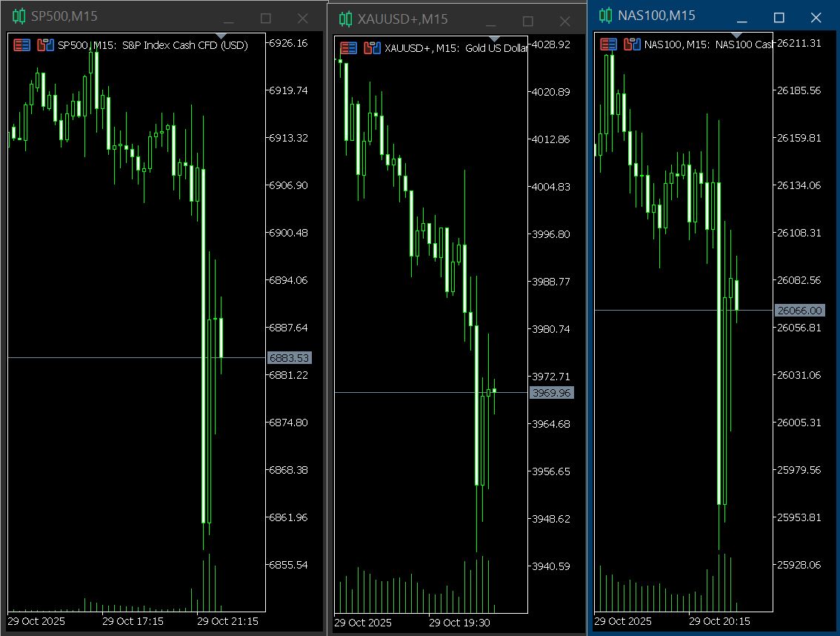This screenshot has height=636, width=840.
Task: Click the 25979.56 price on NAS100 scale
Action: coord(799,470)
